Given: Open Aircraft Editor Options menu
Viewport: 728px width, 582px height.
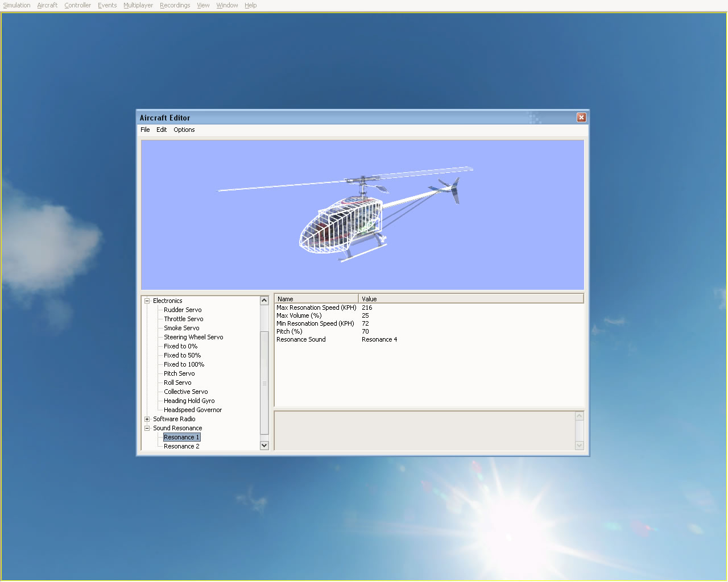Looking at the screenshot, I should [x=184, y=130].
